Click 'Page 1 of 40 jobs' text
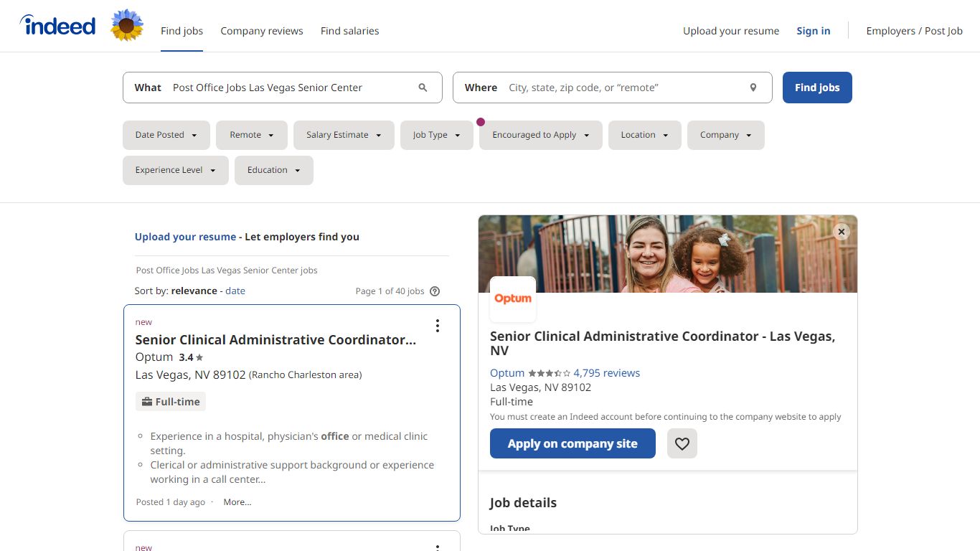 coord(390,291)
